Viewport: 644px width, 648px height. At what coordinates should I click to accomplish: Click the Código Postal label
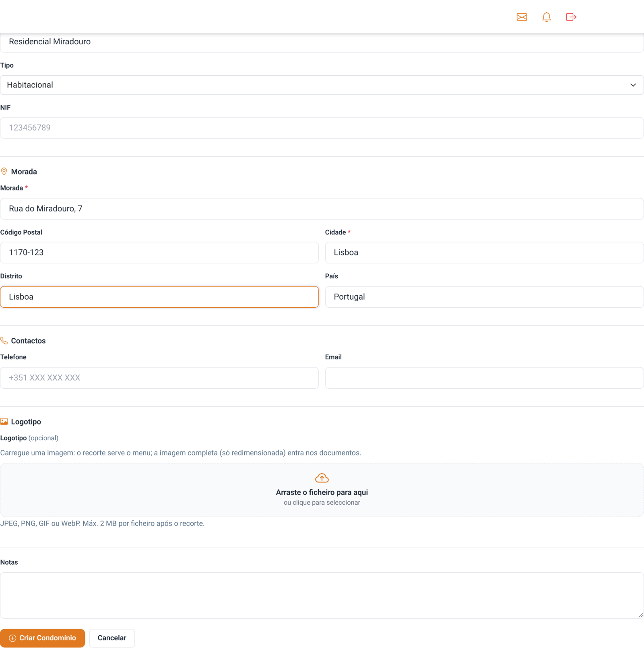pyautogui.click(x=21, y=232)
